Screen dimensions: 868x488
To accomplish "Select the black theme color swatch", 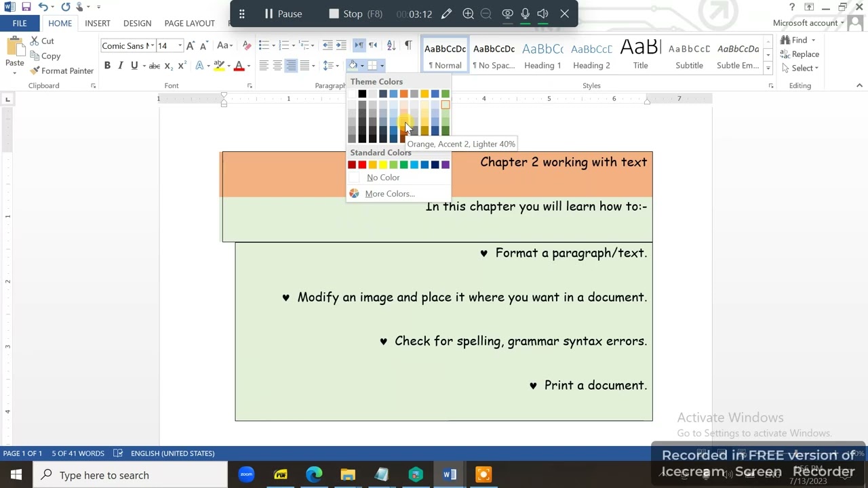I will point(362,94).
